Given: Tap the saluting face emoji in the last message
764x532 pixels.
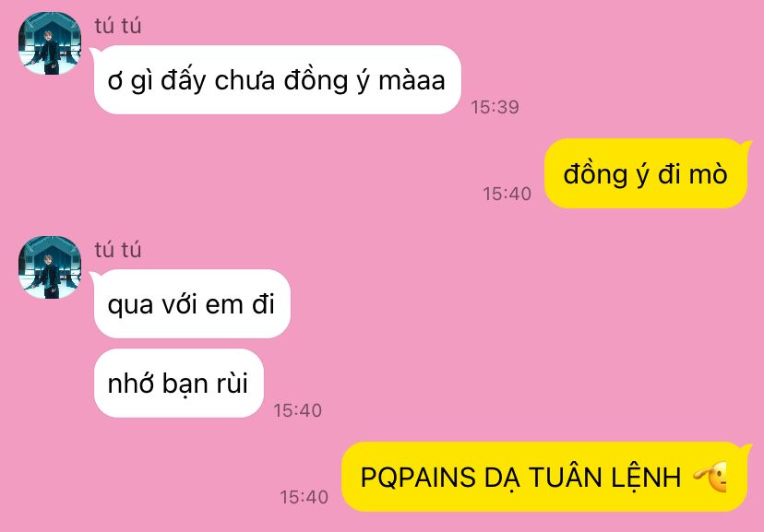Looking at the screenshot, I should click(710, 478).
